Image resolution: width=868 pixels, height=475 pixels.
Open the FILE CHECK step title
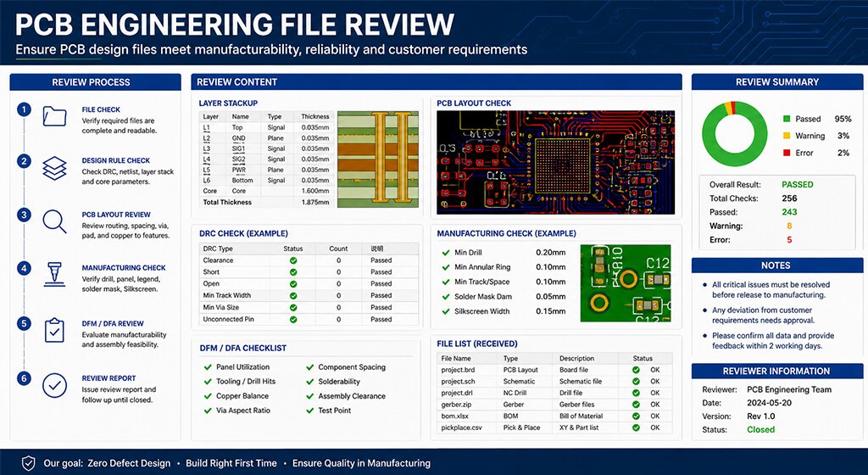coord(101,110)
